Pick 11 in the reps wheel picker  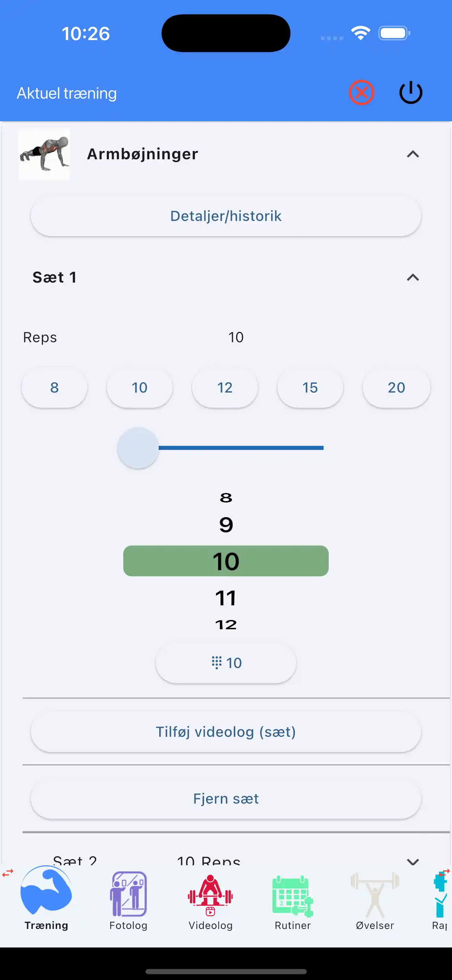click(226, 598)
